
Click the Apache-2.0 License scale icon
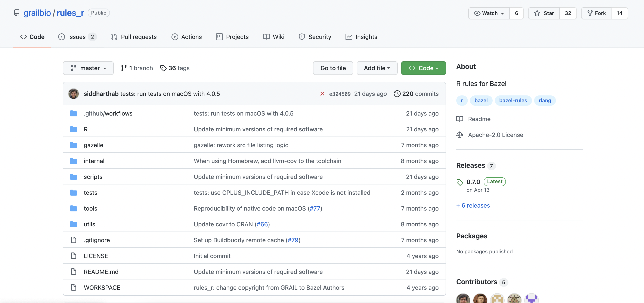coord(459,135)
